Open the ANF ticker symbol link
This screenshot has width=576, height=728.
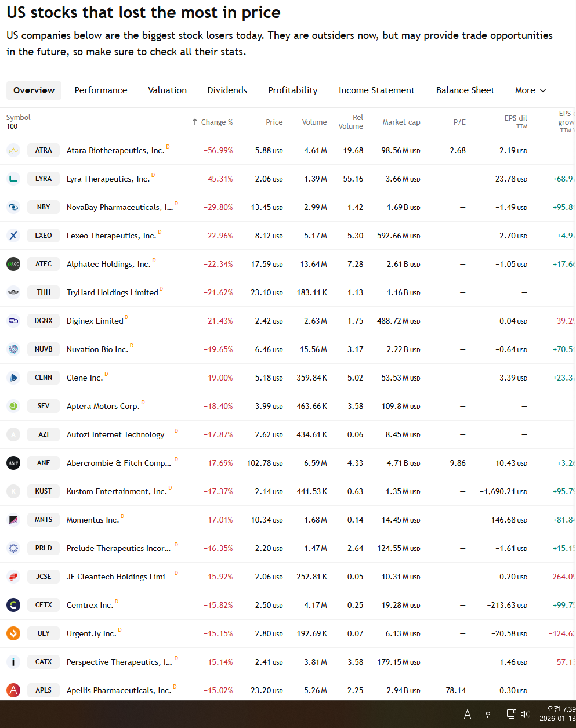pyautogui.click(x=44, y=463)
